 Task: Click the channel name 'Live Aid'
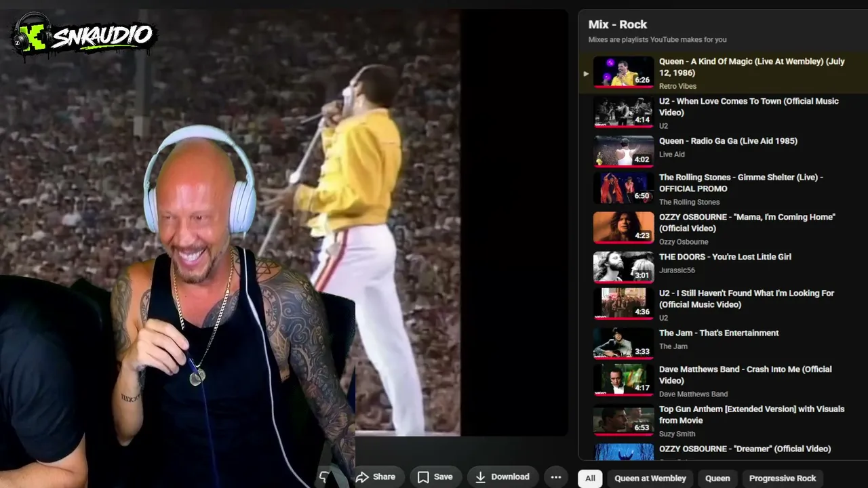coord(671,155)
